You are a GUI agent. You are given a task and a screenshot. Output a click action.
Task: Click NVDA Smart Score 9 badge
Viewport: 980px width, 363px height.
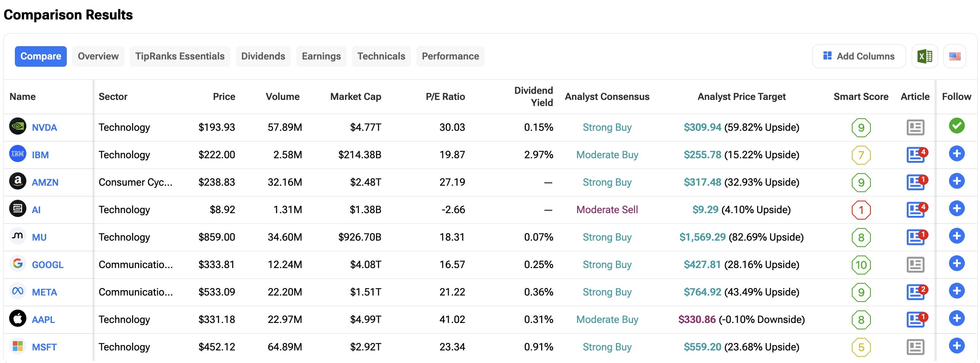(x=861, y=128)
